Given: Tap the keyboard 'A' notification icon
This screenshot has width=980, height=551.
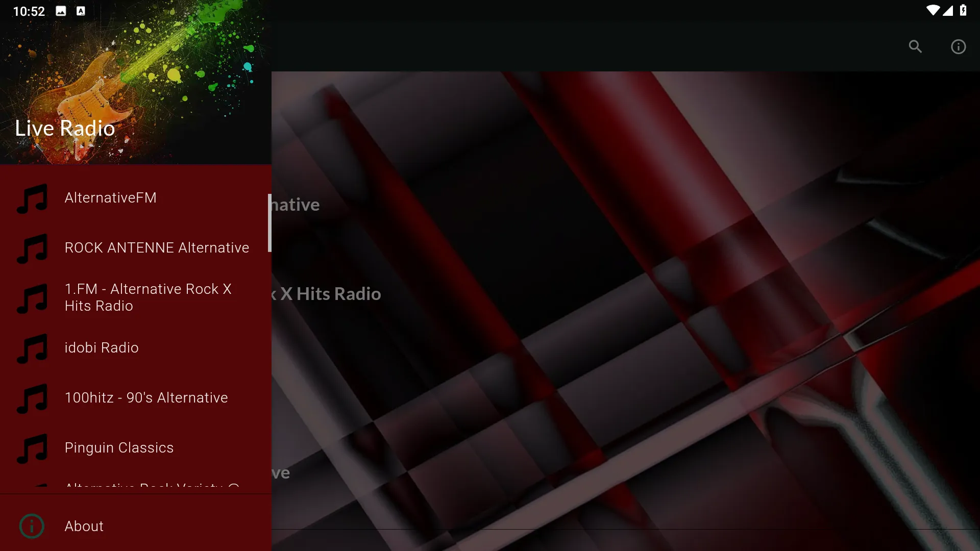Looking at the screenshot, I should pyautogui.click(x=81, y=11).
